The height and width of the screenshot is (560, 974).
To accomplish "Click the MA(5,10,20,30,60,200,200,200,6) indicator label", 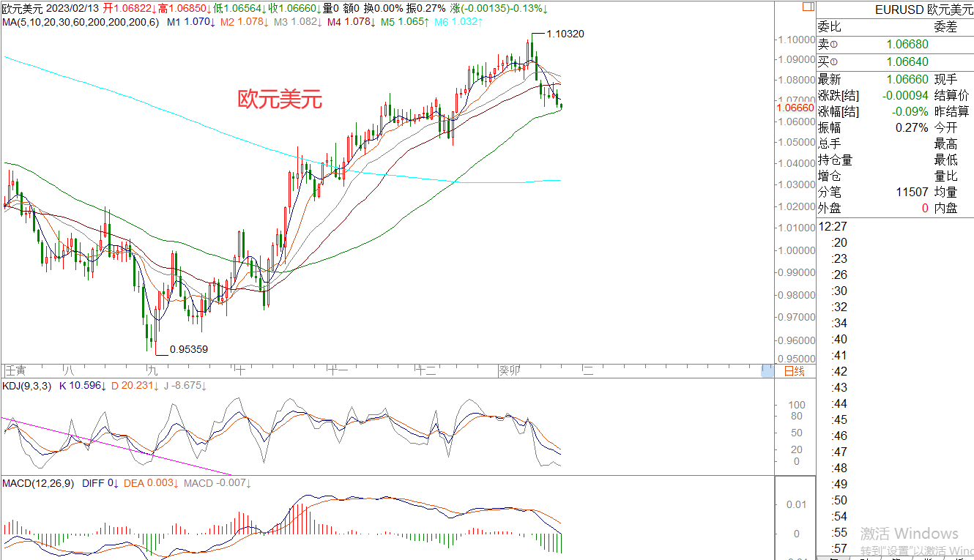I will (x=80, y=22).
